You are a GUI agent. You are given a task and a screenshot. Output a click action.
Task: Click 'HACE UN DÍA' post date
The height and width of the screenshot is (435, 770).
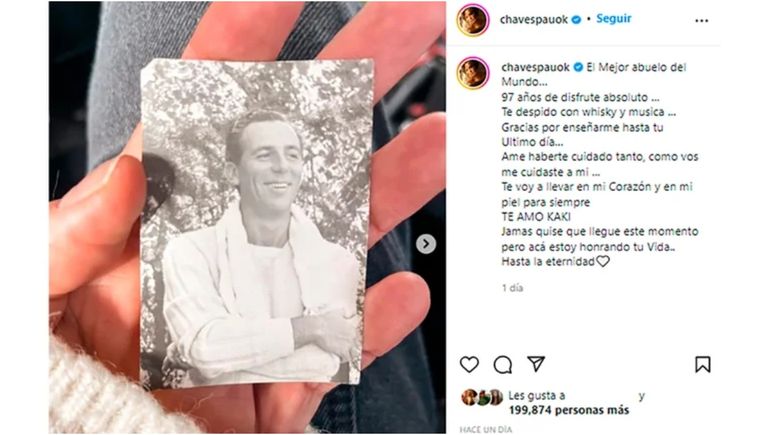(x=486, y=430)
